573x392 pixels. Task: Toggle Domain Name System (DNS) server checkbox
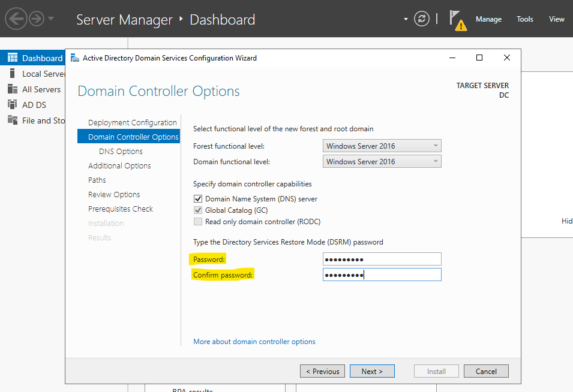click(198, 199)
